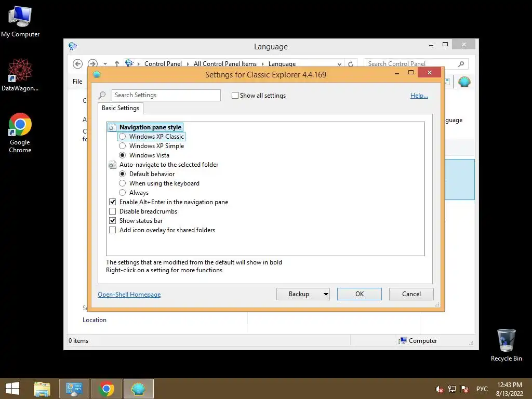Viewport: 532px width, 399px height.
Task: Click the Auto-navigate setting gear icon
Action: pyautogui.click(x=112, y=165)
